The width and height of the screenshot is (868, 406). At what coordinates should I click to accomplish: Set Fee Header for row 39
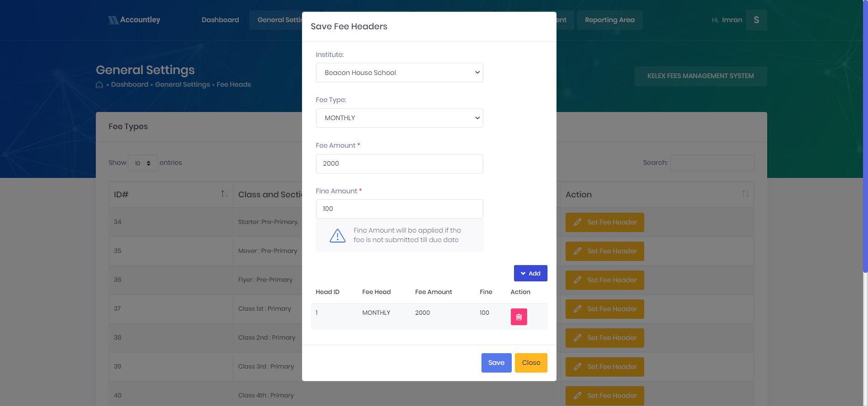click(604, 367)
